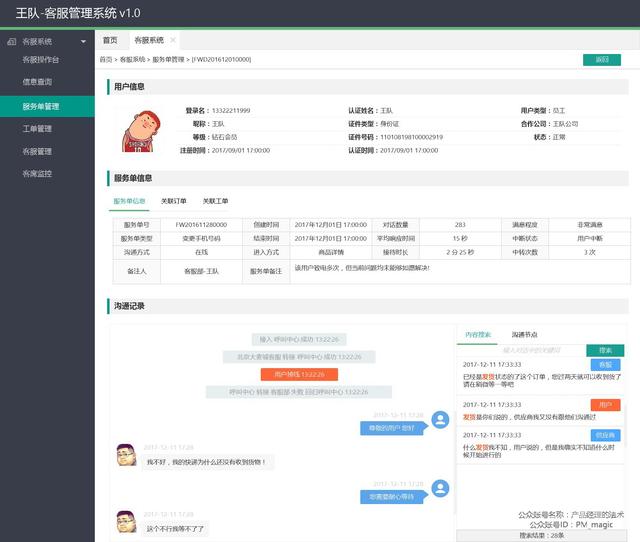Collapse the 客服系统 sidebar menu arrow
The image size is (640, 542).
pos(83,42)
